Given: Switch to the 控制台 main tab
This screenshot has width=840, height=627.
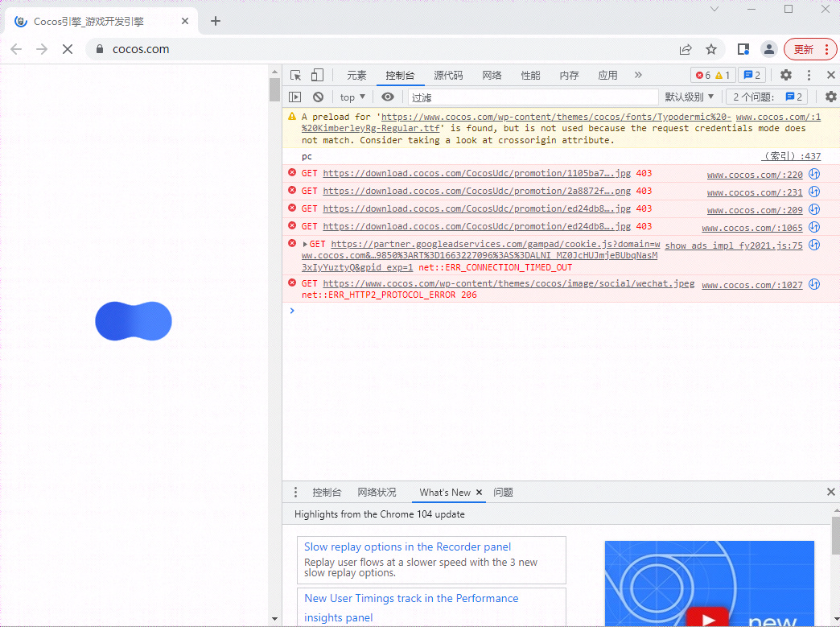Looking at the screenshot, I should tap(400, 76).
